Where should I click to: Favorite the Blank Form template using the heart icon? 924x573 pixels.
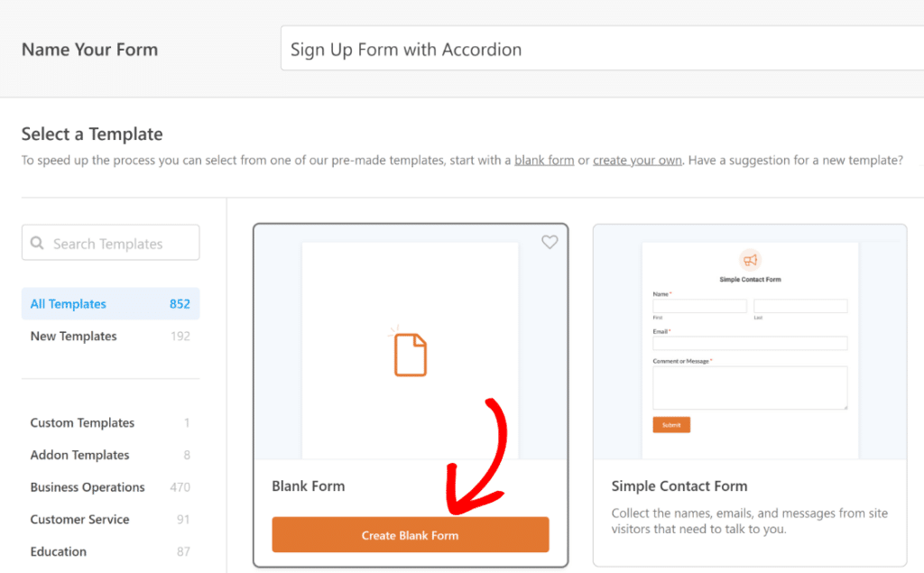click(x=550, y=242)
